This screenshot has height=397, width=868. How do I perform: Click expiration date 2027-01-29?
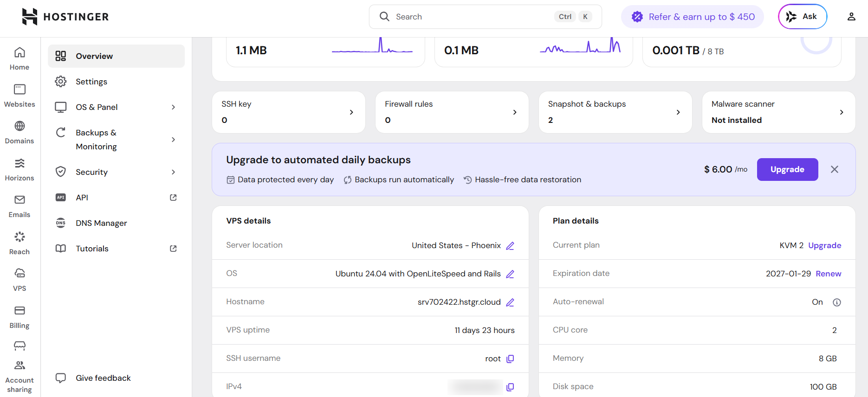(x=788, y=274)
